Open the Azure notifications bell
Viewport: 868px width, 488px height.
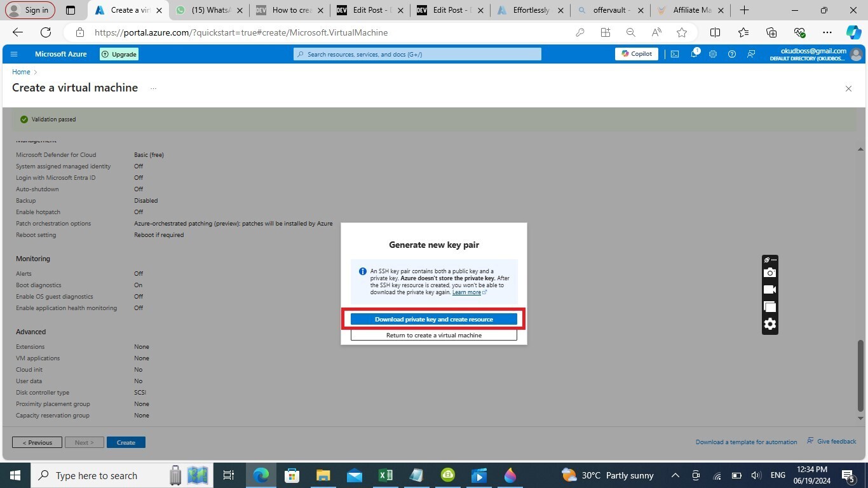(695, 54)
